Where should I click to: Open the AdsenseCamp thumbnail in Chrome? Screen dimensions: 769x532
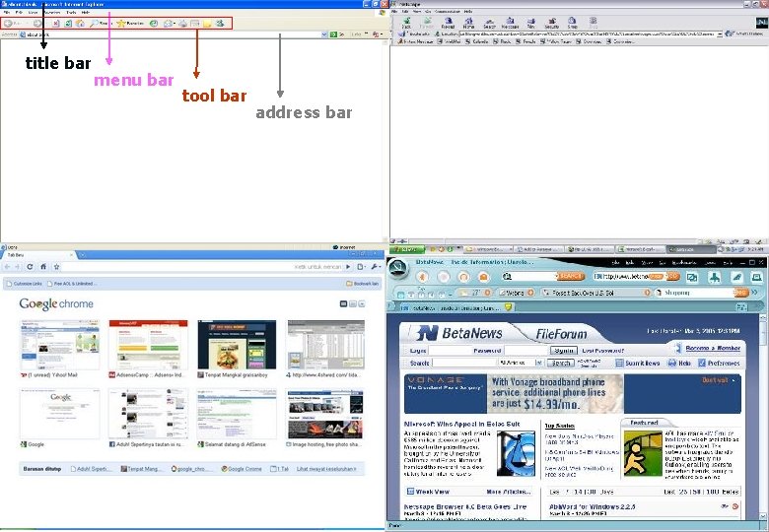coord(148,345)
